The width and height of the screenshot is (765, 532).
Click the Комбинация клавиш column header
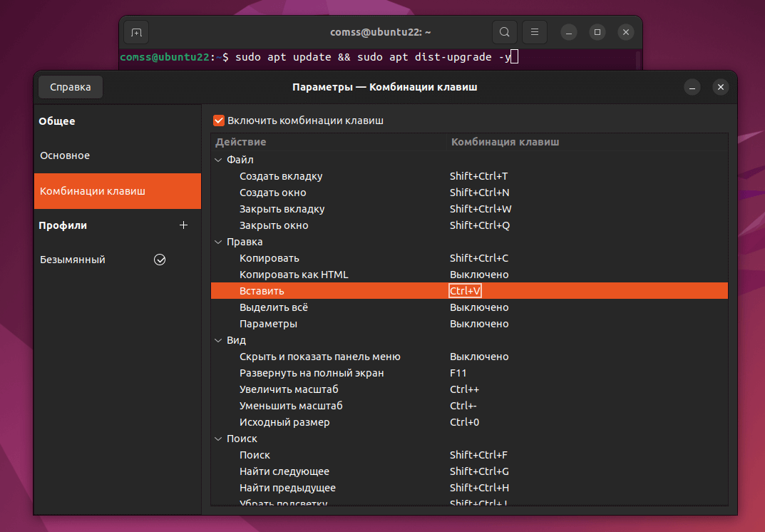505,142
